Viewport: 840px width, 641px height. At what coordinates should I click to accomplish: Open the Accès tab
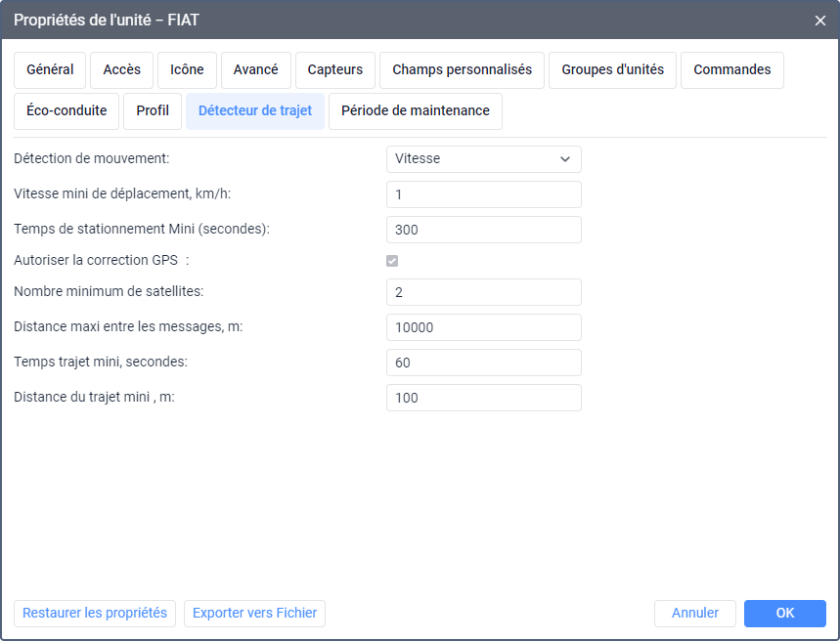122,70
